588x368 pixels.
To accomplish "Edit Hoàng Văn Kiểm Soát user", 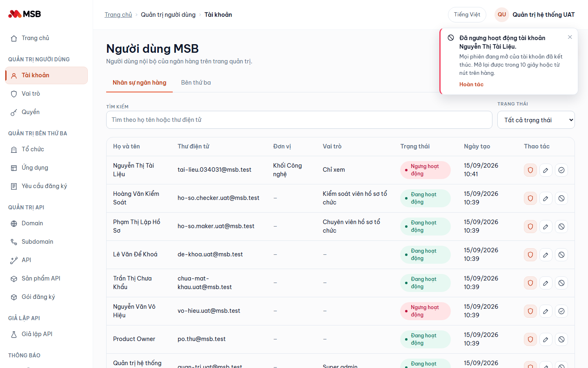I will [x=546, y=198].
